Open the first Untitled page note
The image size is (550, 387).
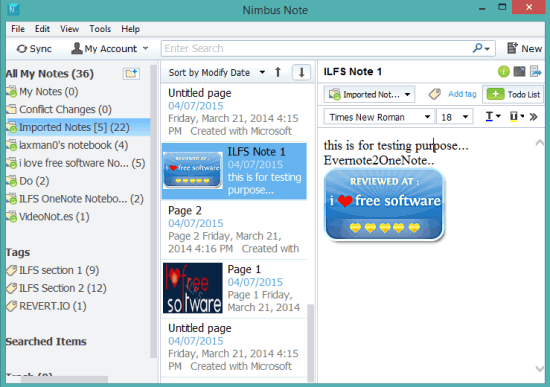tap(234, 112)
